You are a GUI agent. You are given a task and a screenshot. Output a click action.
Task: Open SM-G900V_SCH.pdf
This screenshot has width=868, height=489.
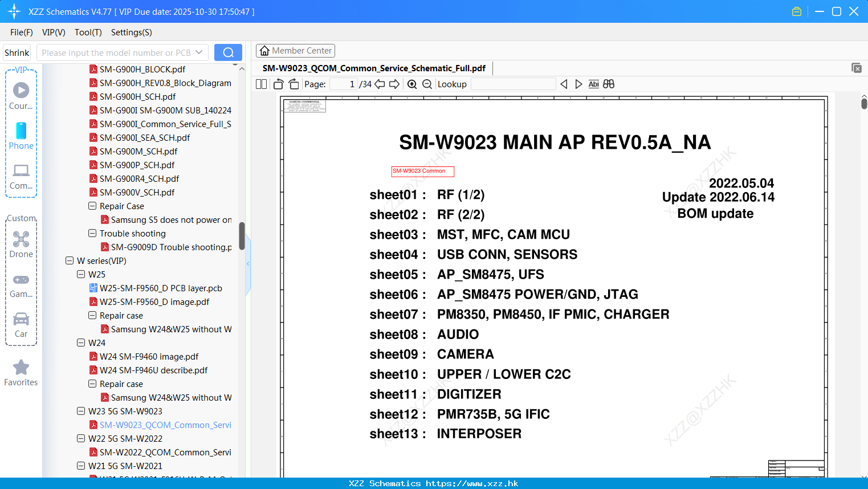pyautogui.click(x=137, y=193)
